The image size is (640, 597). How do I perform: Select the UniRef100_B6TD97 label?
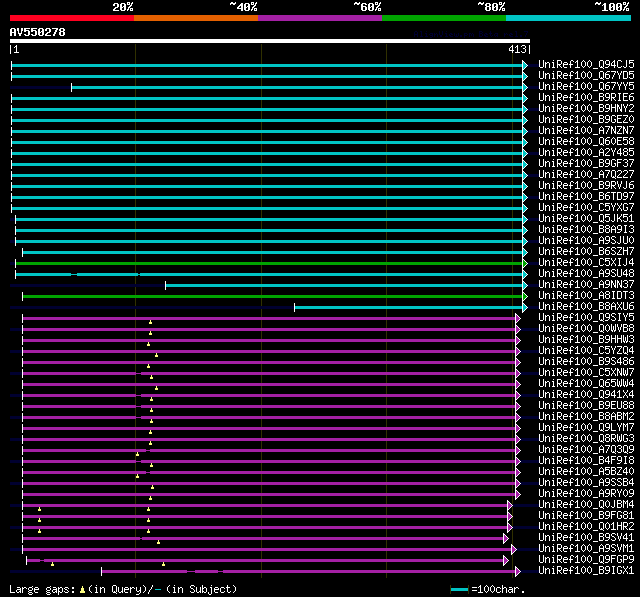coord(586,197)
